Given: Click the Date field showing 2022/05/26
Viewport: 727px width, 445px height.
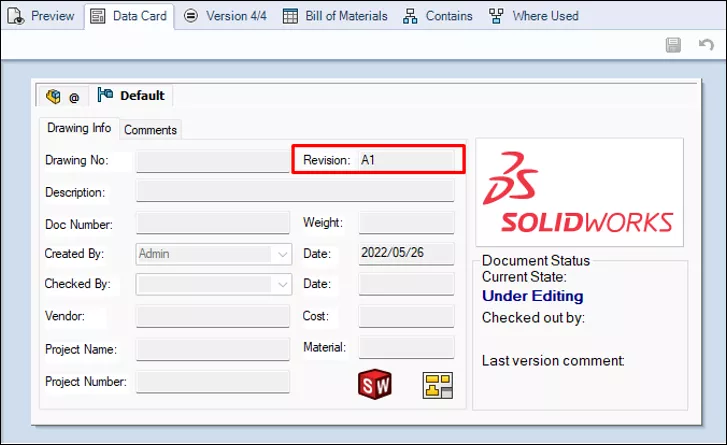Looking at the screenshot, I should tap(406, 254).
